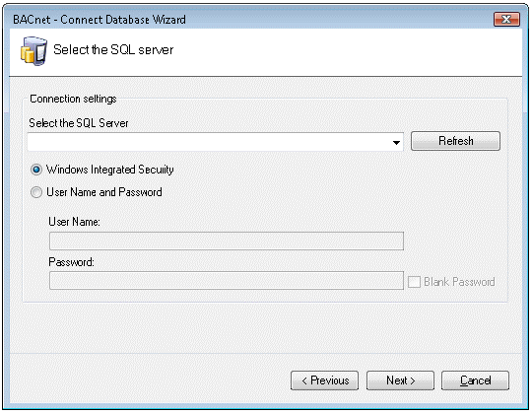Click the 'Blank Password' label text
This screenshot has width=532, height=414.
click(x=459, y=282)
